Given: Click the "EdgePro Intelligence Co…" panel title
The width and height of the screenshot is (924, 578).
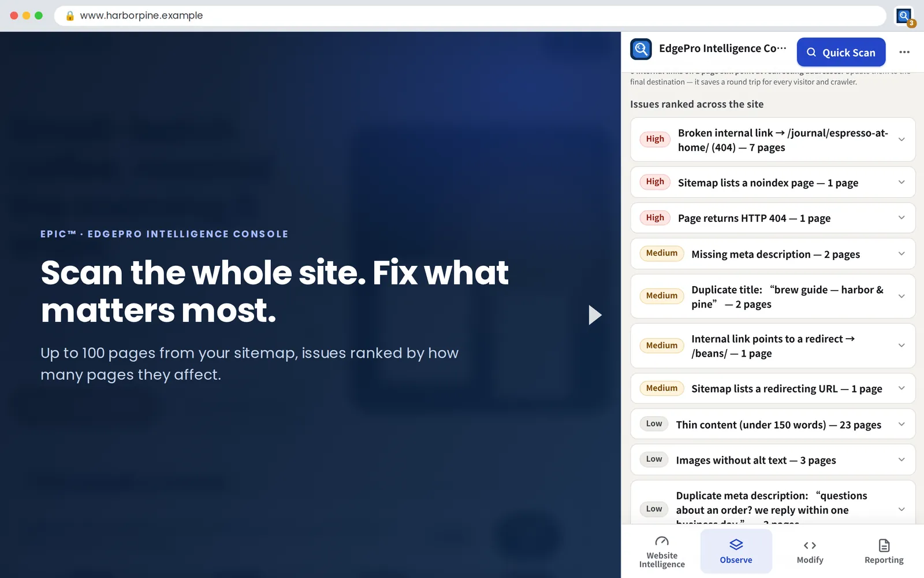Looking at the screenshot, I should point(722,49).
